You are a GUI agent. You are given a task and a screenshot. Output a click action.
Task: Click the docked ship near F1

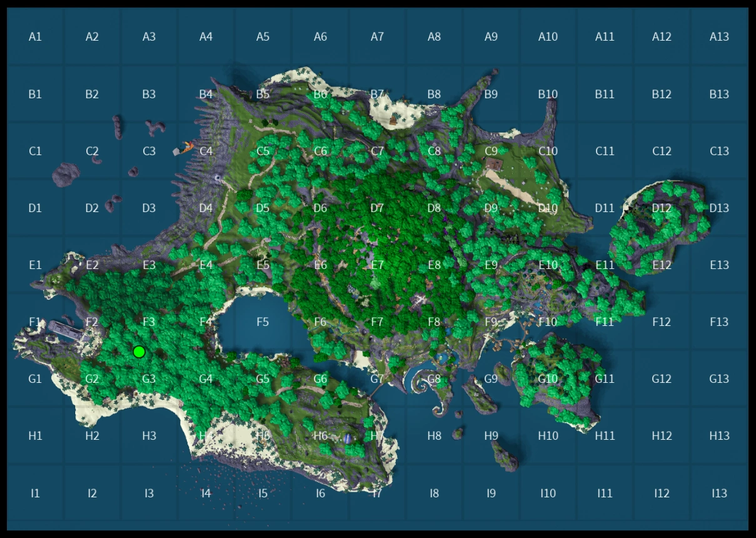coord(70,330)
